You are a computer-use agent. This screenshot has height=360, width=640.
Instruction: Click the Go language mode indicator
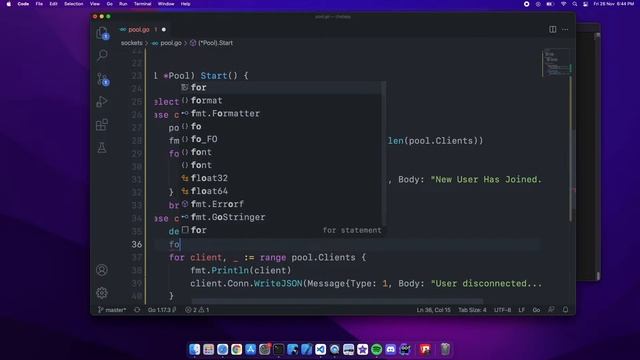click(536, 310)
